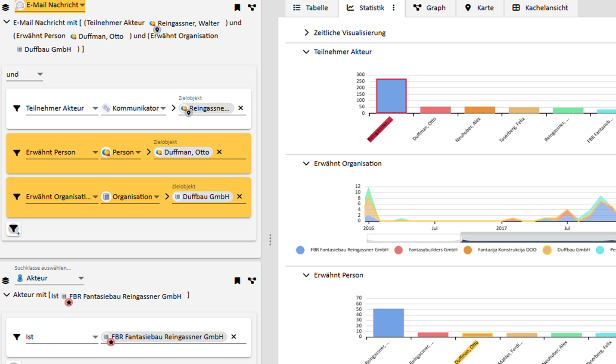Click the graph network icon in Akteur panel
Image resolution: width=616 pixels, height=364 pixels.
(x=252, y=281)
